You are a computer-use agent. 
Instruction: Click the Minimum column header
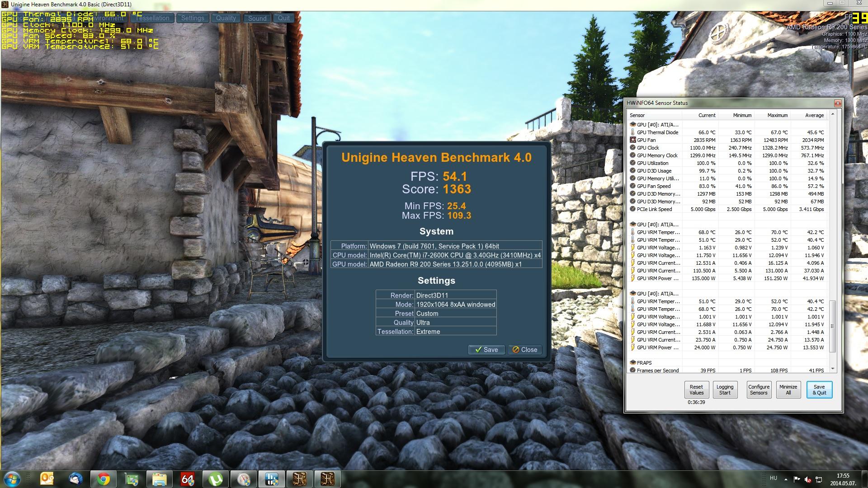click(736, 115)
